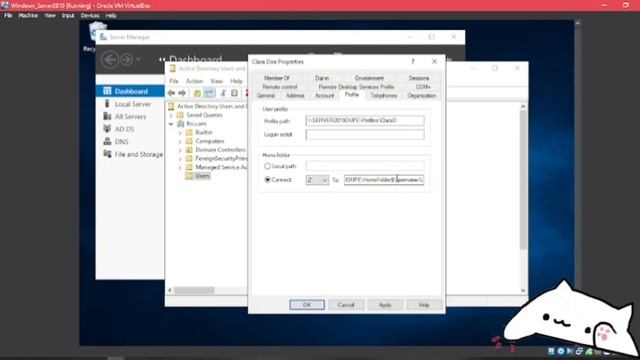
Task: Collapse the Bri.com domain node
Action: pos(171,124)
